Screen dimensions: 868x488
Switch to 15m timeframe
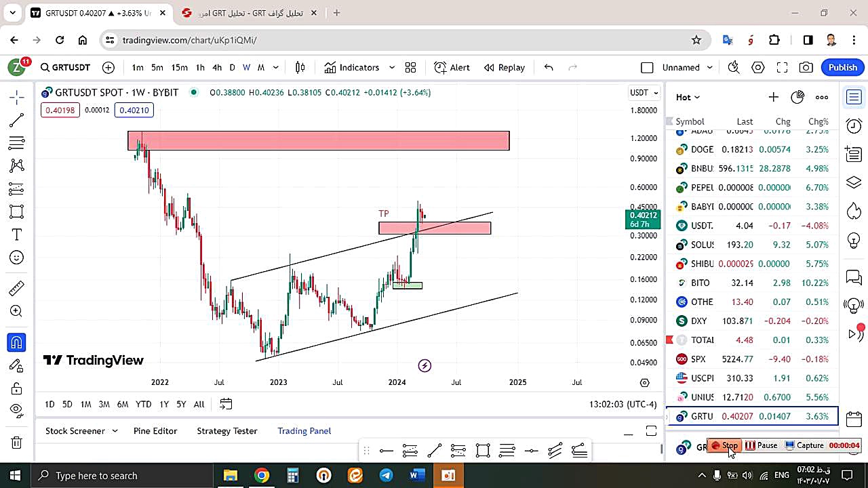[x=179, y=67]
